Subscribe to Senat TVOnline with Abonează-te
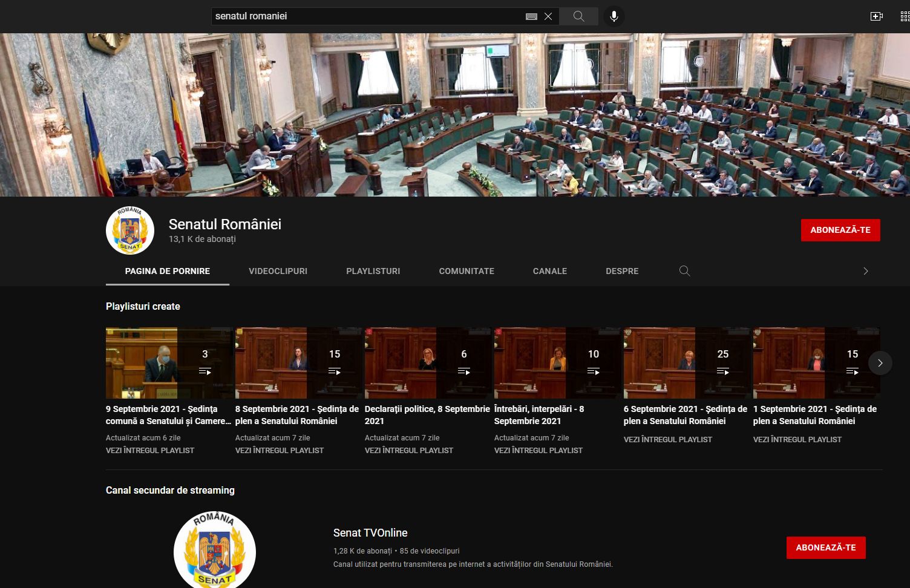 [x=826, y=547]
